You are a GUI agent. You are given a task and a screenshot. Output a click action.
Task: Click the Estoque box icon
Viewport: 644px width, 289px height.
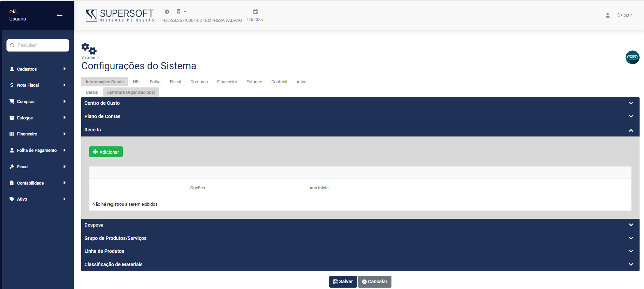coord(12,118)
